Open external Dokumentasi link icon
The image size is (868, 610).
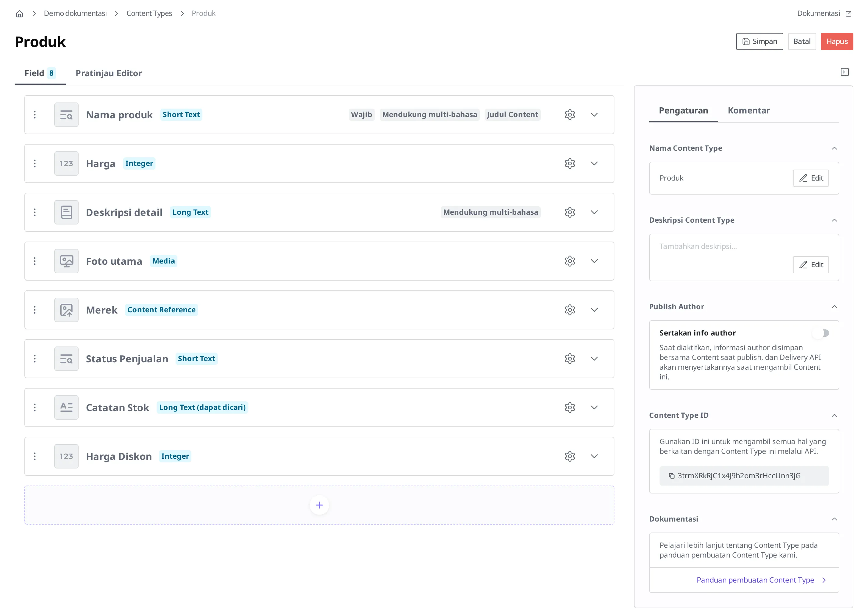[x=848, y=14]
